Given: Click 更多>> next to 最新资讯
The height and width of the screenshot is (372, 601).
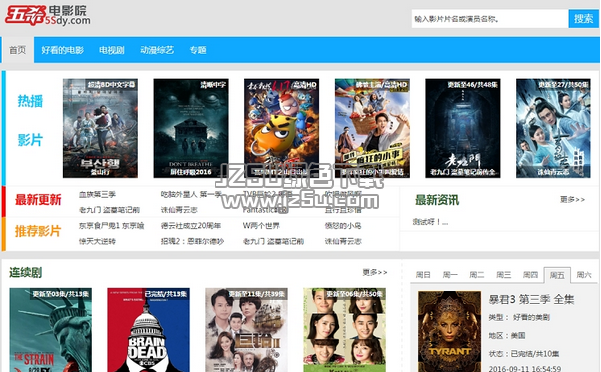Looking at the screenshot, I should coord(572,199).
